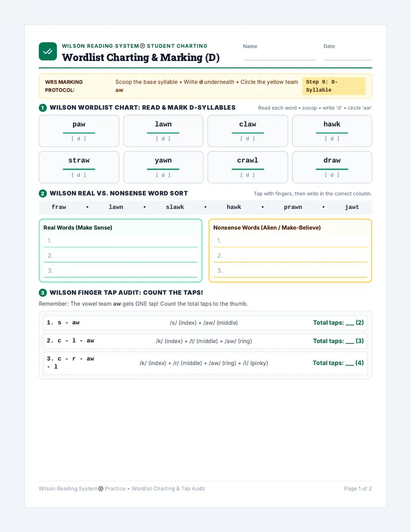Image resolution: width=411 pixels, height=532 pixels.
Task: Click 'WRS MARKING PROTOCOL:' label
Action: point(64,86)
